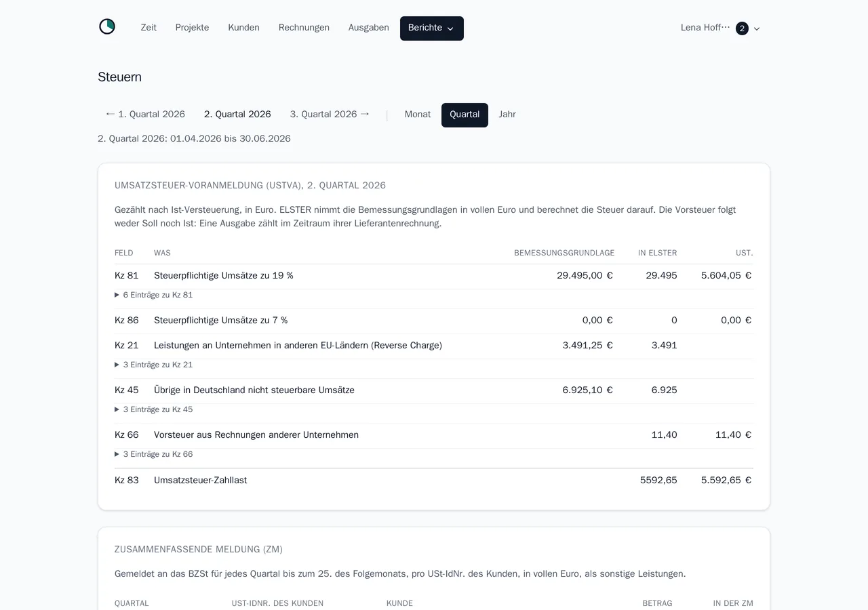This screenshot has height=610, width=868.
Task: Click the Steuerpflichtige Umsätze zu 7 % label
Action: pyautogui.click(x=221, y=321)
